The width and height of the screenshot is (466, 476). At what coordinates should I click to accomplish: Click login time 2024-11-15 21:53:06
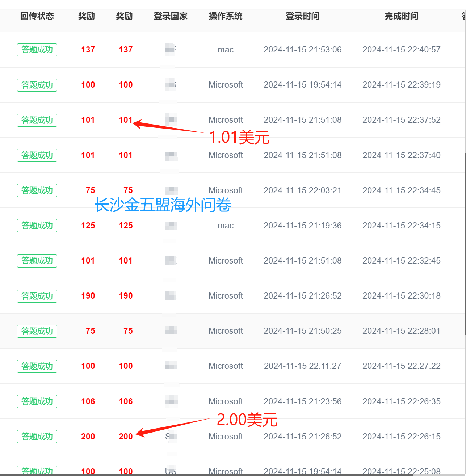[303, 50]
